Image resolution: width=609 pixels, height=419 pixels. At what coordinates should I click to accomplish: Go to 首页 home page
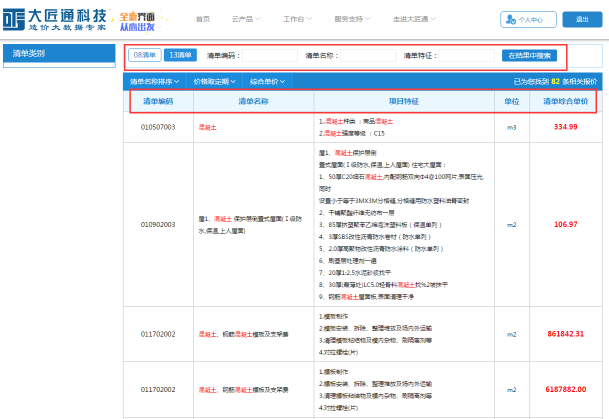coord(203,19)
